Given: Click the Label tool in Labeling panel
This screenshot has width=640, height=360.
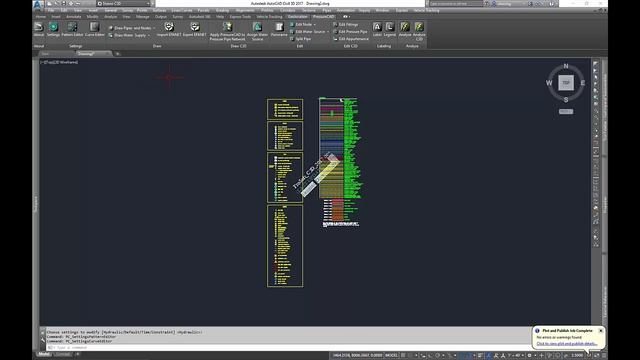Looking at the screenshot, I should [x=377, y=29].
